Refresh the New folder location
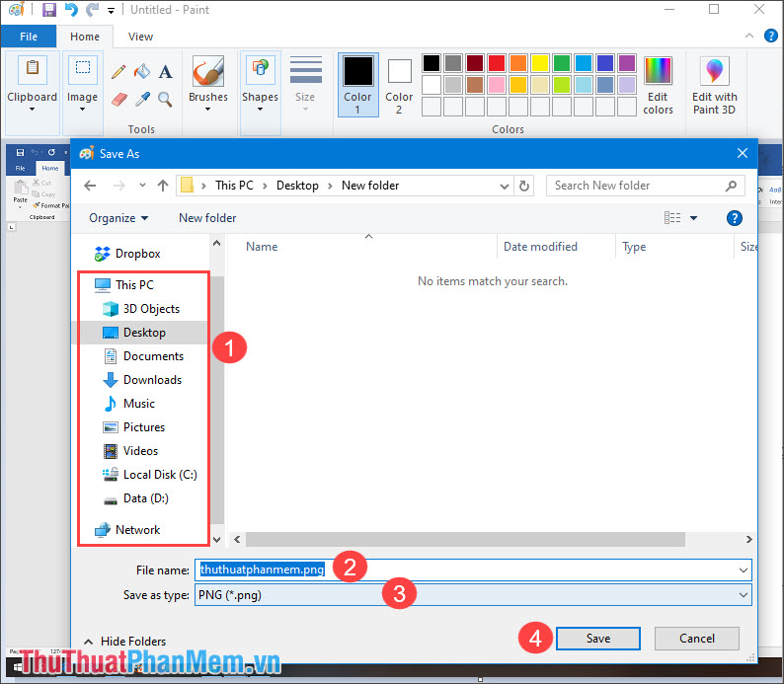The height and width of the screenshot is (684, 784). 525,186
